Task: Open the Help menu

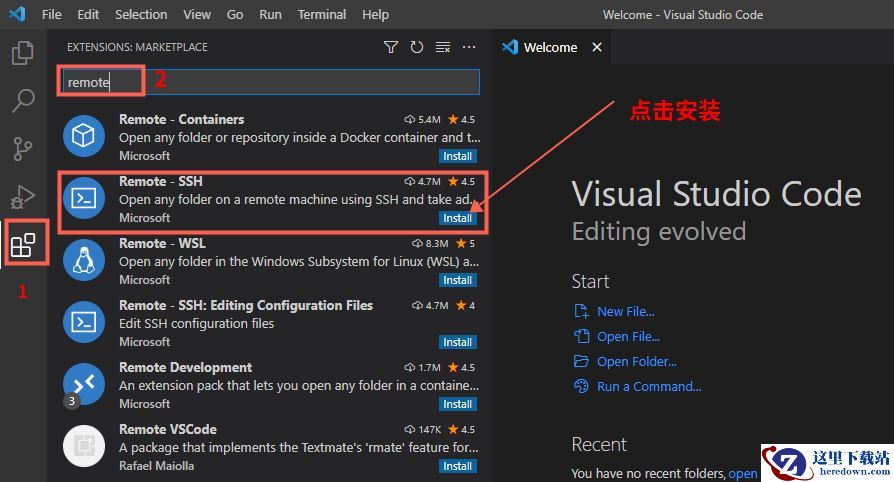Action: (x=375, y=14)
